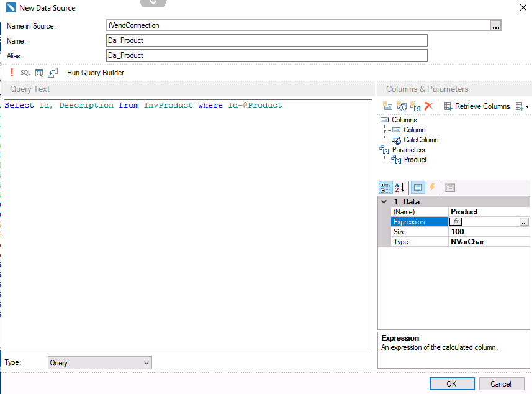Click Retrieve Columns button
The image size is (532, 394).
(x=477, y=106)
